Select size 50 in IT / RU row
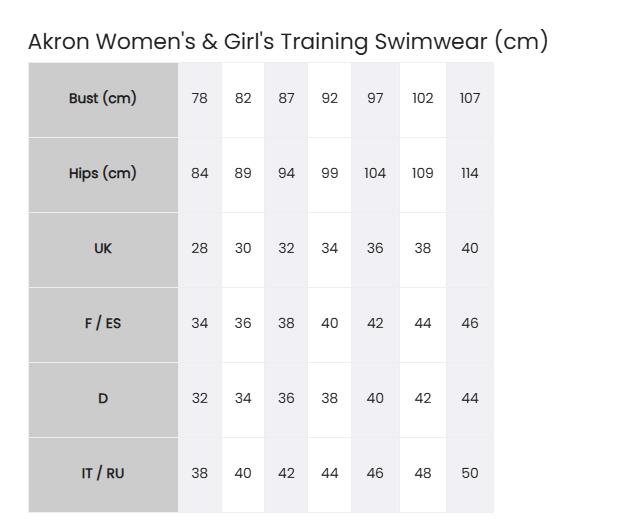Image resolution: width=635 pixels, height=528 pixels. pyautogui.click(x=470, y=473)
